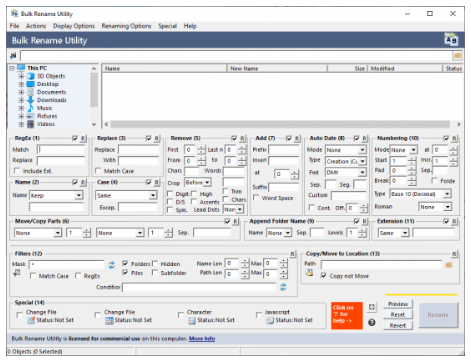Click the Preview button

[398, 304]
